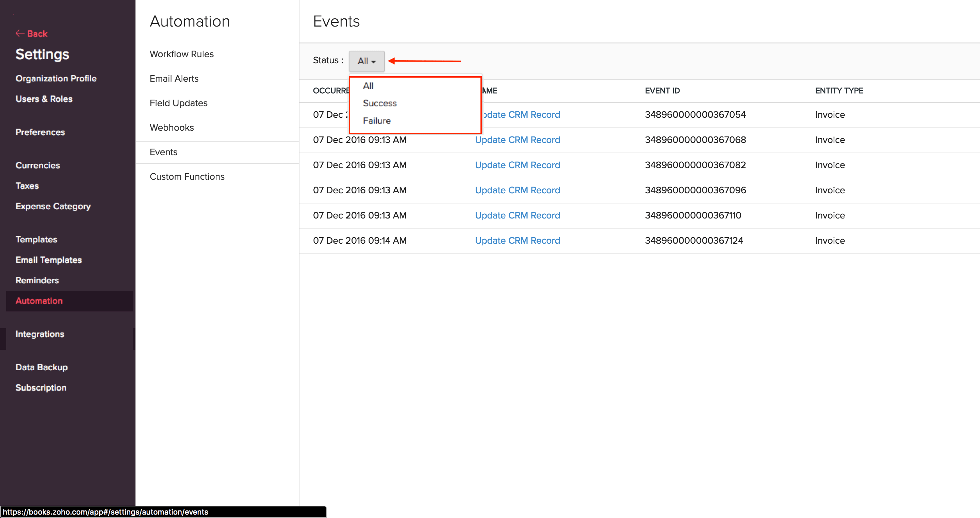Viewport: 980px width, 518px height.
Task: Click Update CRM Record for event 348960000000367068
Action: pos(517,140)
